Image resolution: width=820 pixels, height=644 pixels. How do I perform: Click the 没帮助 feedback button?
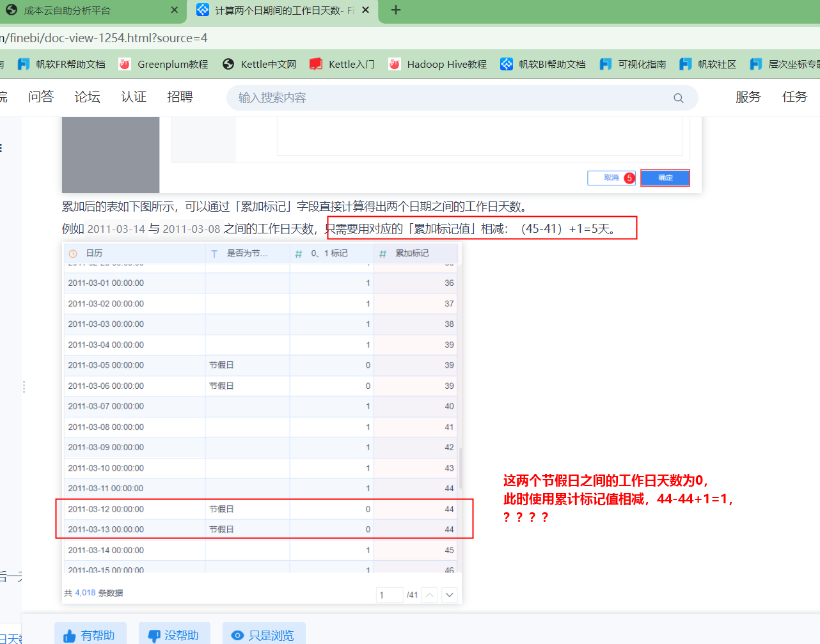pyautogui.click(x=174, y=635)
